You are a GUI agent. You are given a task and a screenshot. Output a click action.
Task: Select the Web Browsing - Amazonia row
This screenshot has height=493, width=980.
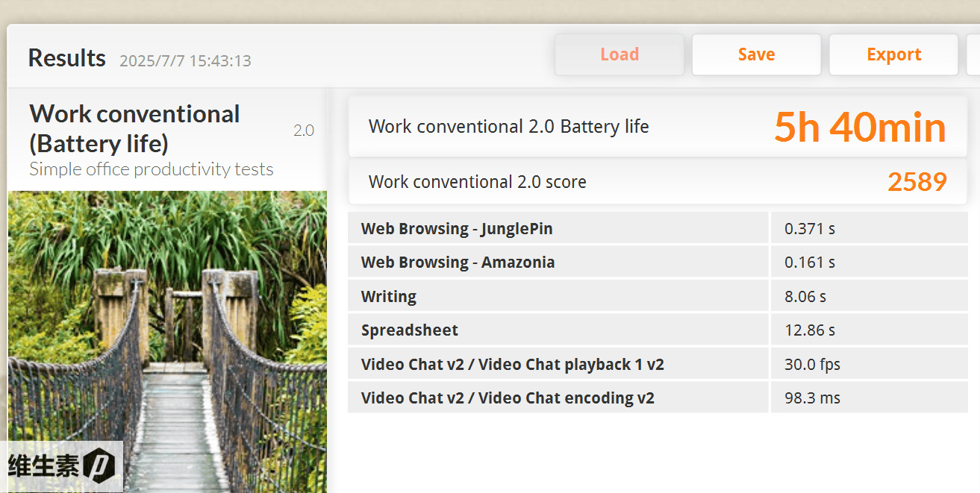[658, 262]
